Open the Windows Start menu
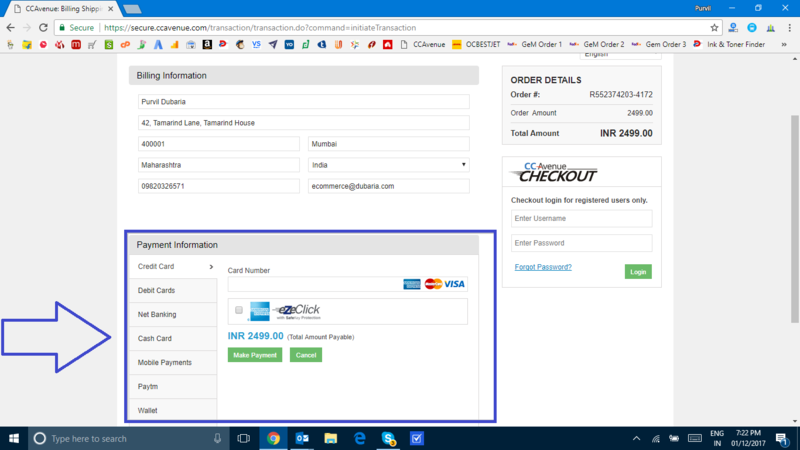This screenshot has height=450, width=800. click(14, 438)
